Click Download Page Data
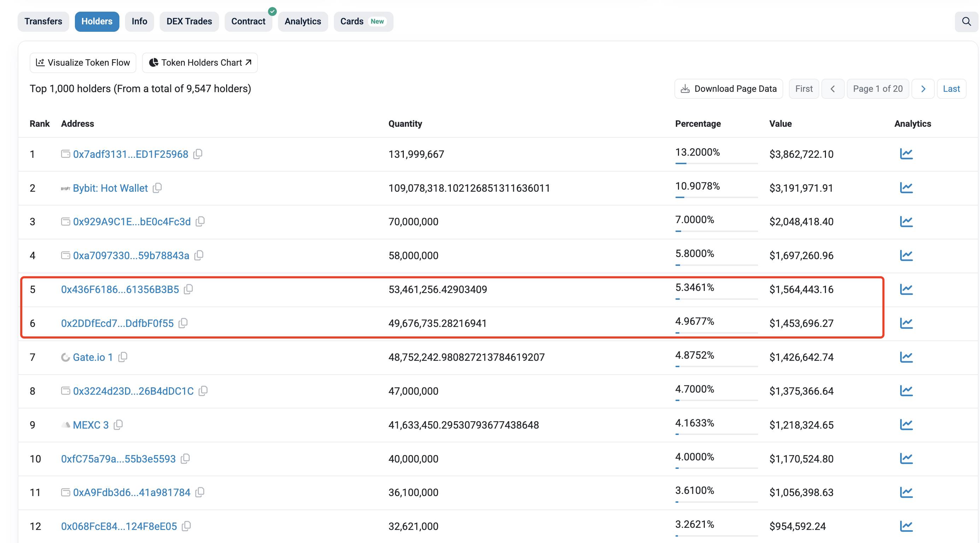 coord(728,89)
